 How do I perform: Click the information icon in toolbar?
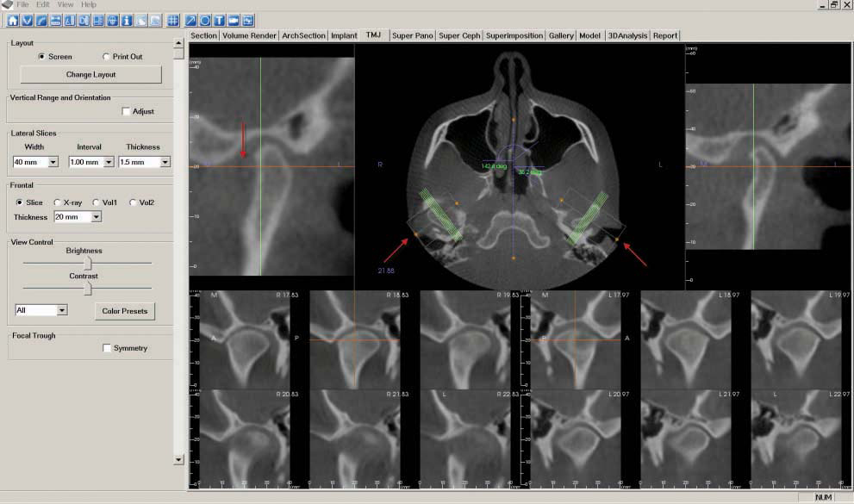point(127,20)
